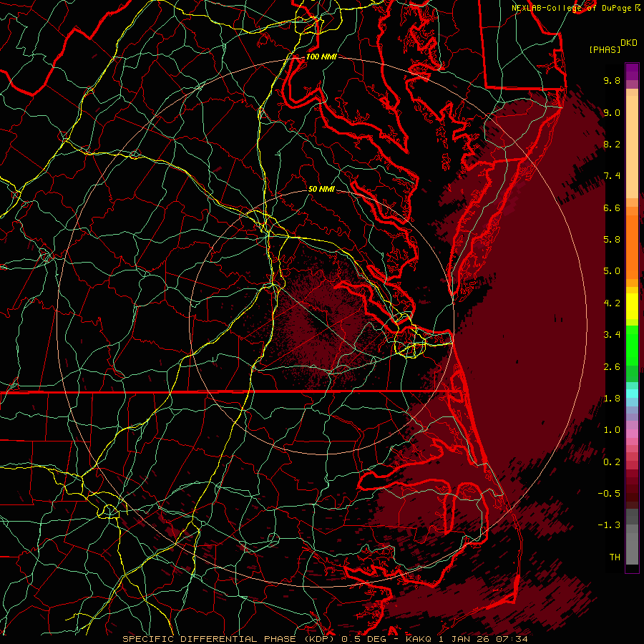Pick the cyan segment of the color bar

[632, 394]
